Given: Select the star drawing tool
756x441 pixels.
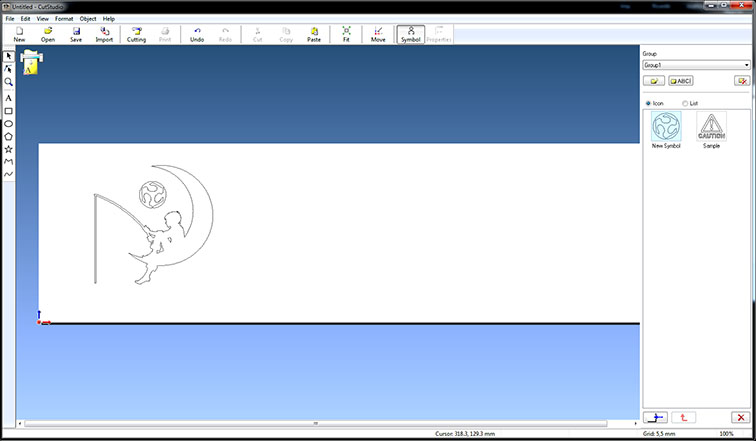Looking at the screenshot, I should (x=8, y=149).
